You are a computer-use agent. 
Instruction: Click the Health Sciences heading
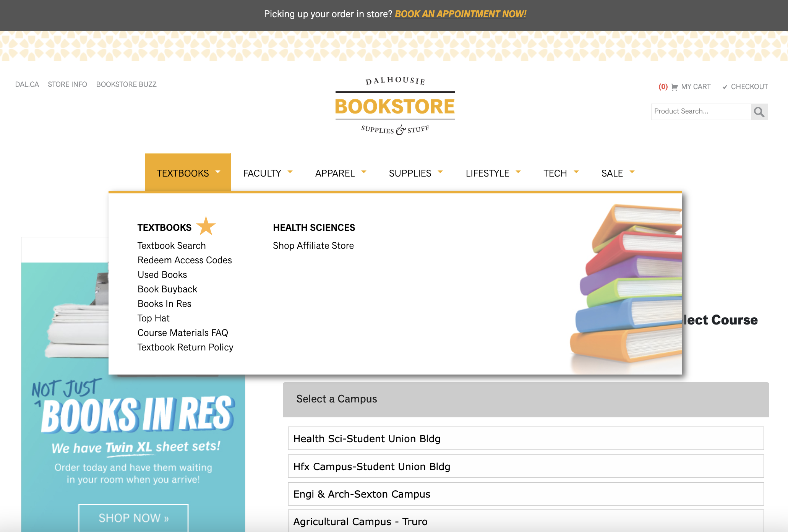314,228
